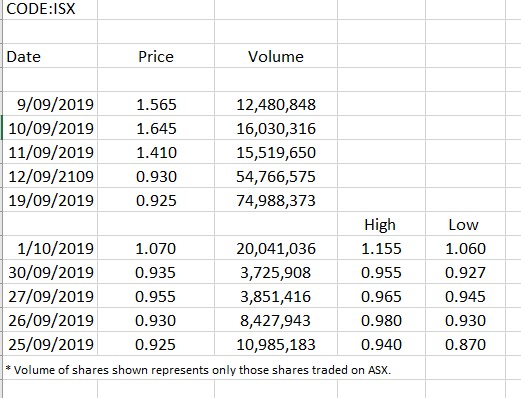Select the High header cell

381,224
